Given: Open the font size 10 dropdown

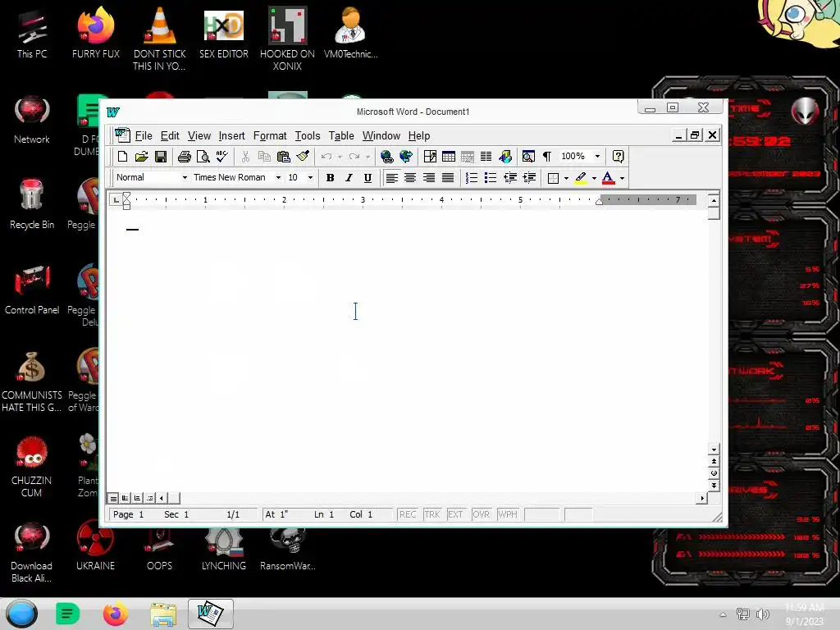Looking at the screenshot, I should [310, 177].
